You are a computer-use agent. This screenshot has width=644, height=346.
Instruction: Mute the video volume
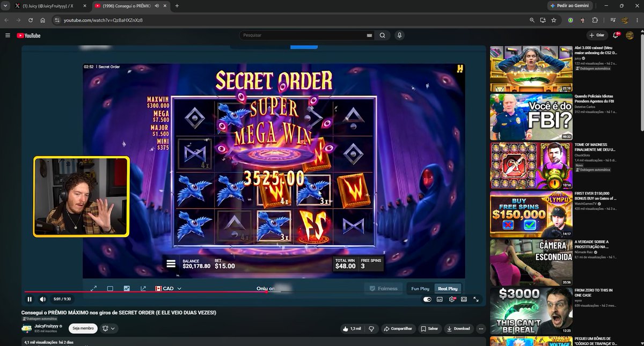click(43, 299)
